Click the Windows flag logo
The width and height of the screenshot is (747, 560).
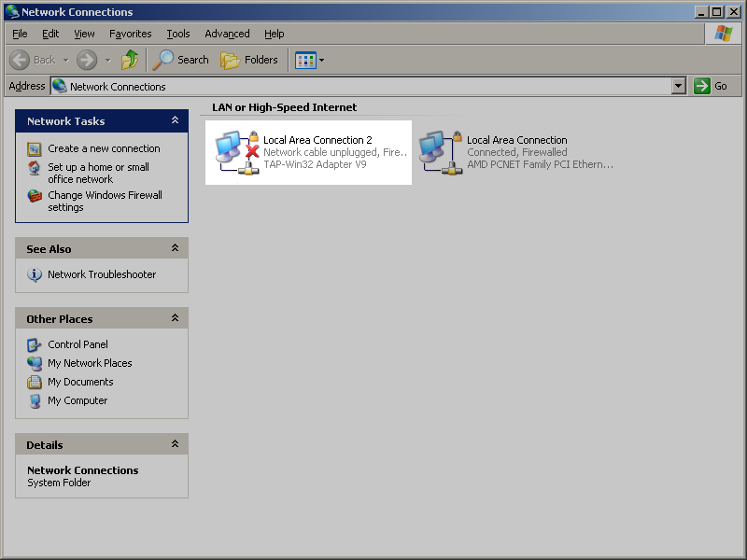tap(724, 34)
